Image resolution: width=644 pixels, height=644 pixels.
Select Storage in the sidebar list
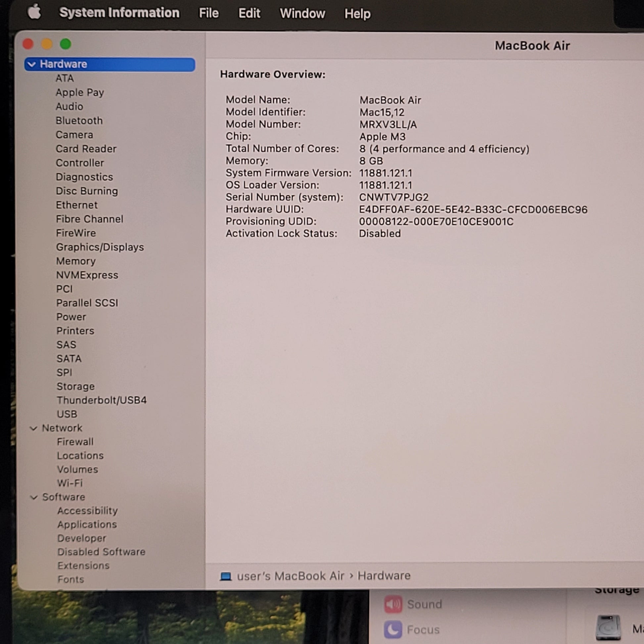coord(76,386)
